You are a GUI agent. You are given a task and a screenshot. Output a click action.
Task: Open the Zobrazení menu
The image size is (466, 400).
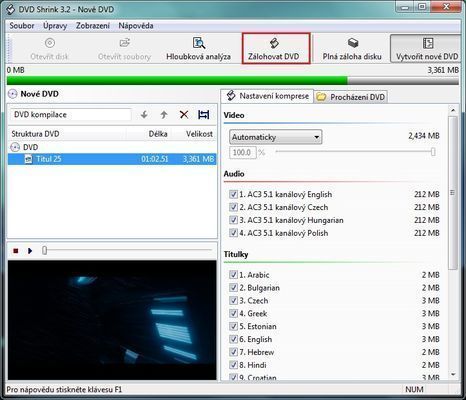tap(93, 26)
